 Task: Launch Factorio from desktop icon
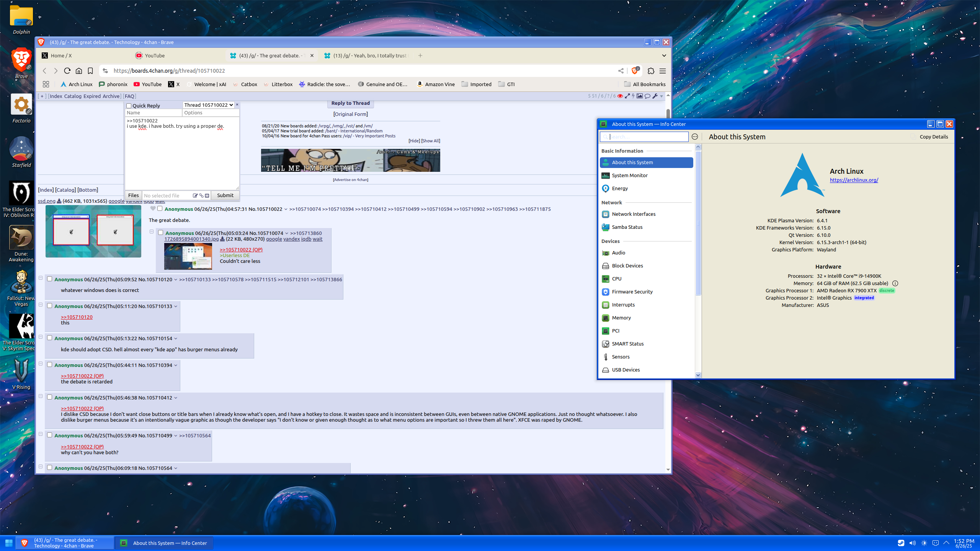tap(21, 109)
